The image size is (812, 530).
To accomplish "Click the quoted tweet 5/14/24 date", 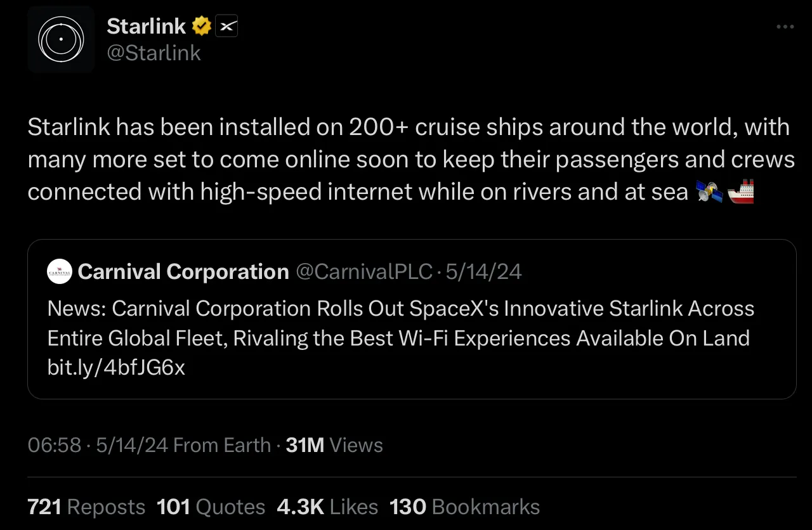I will tap(483, 272).
